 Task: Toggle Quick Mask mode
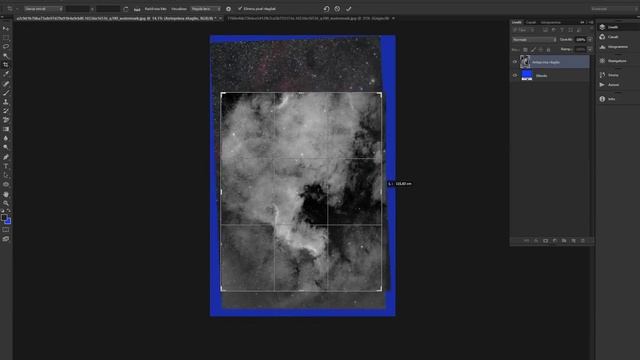tap(6, 230)
